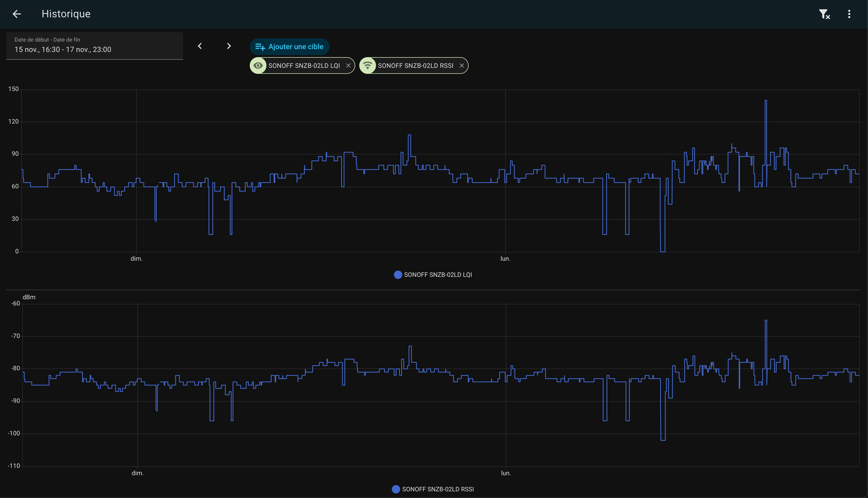Click the lowest RSSI dip near -102 dBm
The image size is (868, 498).
(663, 439)
